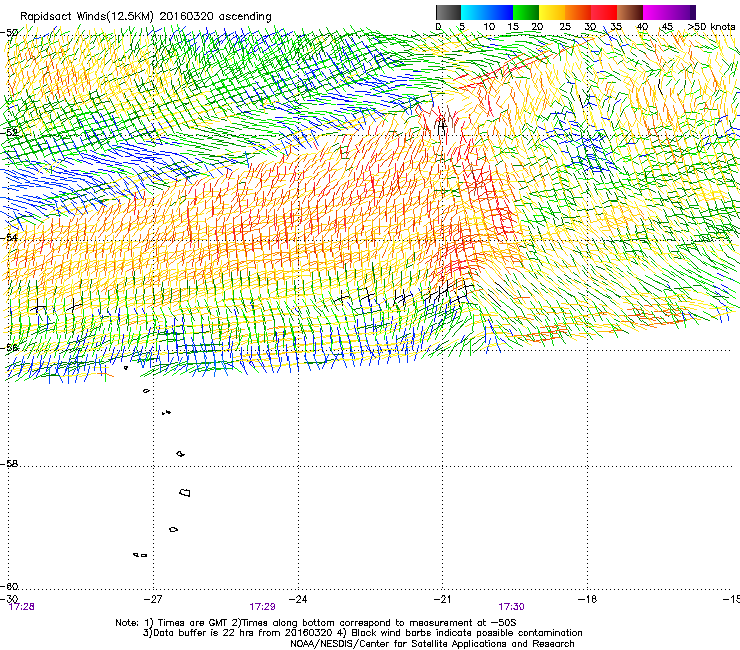The image size is (740, 650).
Task: Click the magenta 40-45 knots legend swatch
Action: pyautogui.click(x=656, y=12)
